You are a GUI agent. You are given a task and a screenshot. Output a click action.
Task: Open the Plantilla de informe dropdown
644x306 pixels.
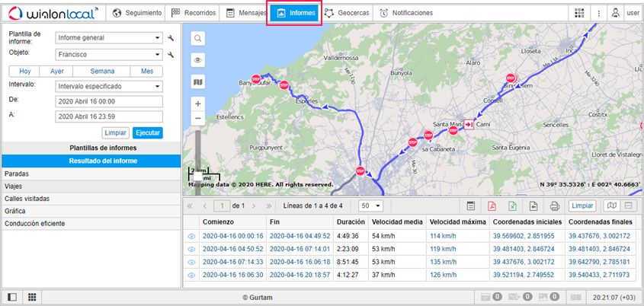click(x=109, y=37)
